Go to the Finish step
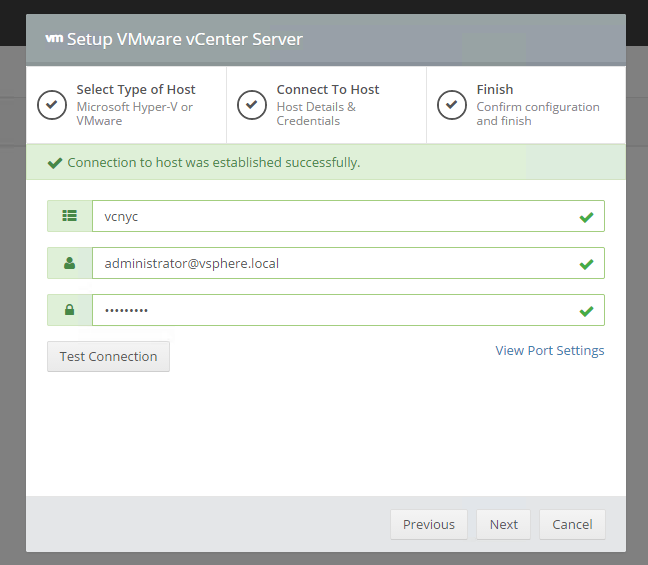This screenshot has width=648, height=565. [526, 105]
